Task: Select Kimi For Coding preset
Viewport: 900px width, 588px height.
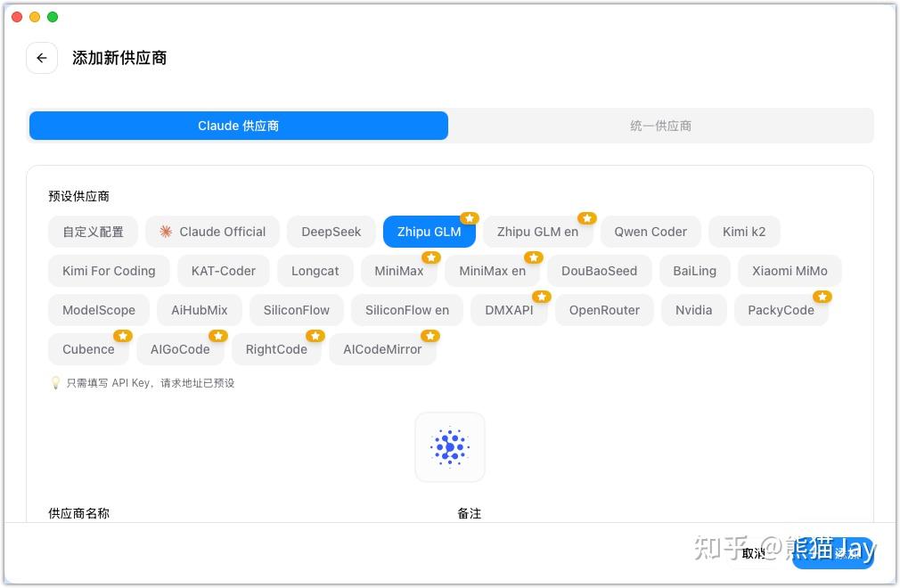Action: tap(109, 271)
